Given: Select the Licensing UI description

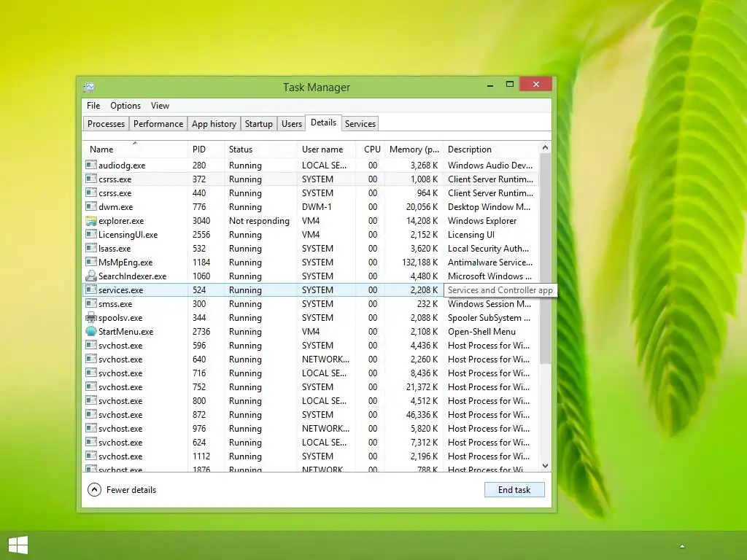Looking at the screenshot, I should pos(471,234).
